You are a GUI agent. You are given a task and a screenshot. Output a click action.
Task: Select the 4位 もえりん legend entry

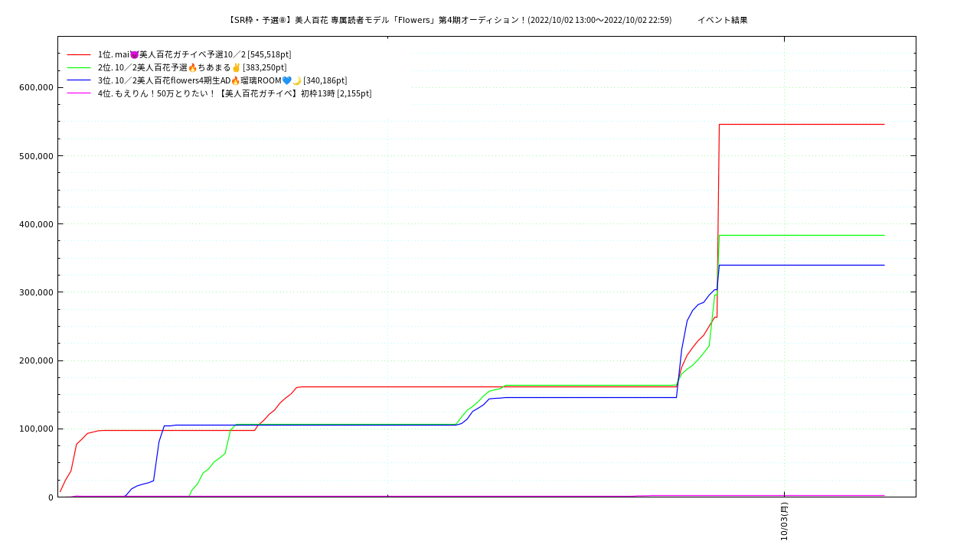click(234, 93)
